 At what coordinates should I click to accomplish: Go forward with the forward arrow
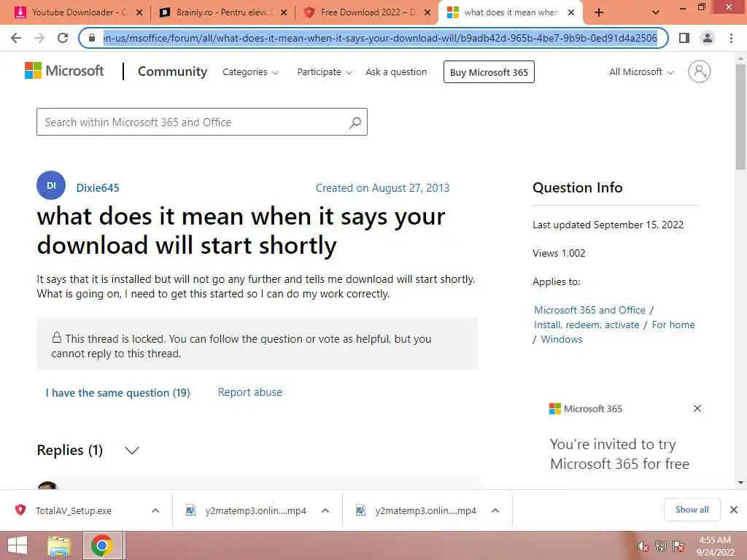pos(39,38)
